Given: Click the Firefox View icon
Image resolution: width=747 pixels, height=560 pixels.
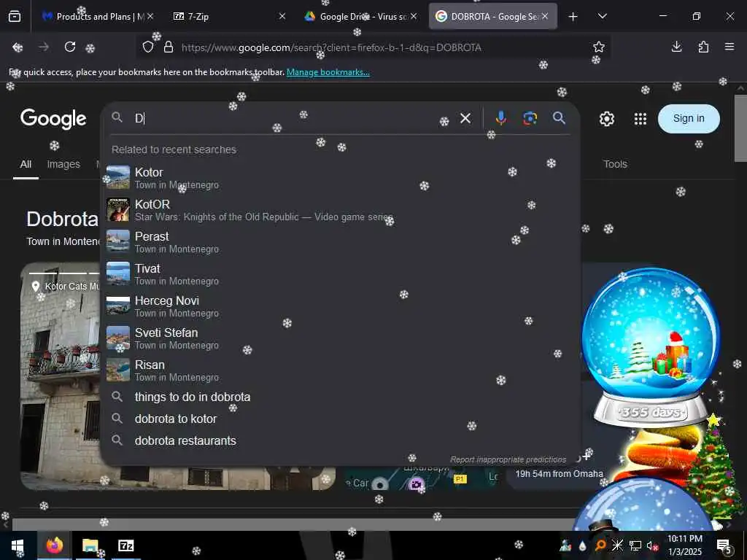Looking at the screenshot, I should 15,17.
